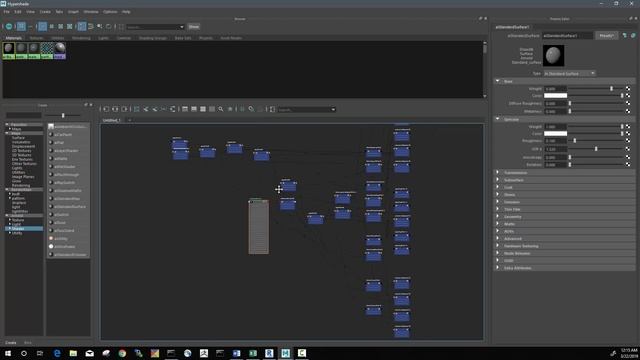Viewport: 640px width, 360px height.
Task: Open the Windows Start menu
Action: (8, 353)
